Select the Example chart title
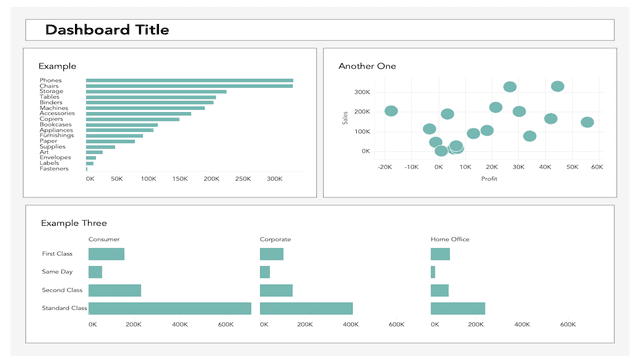 point(57,66)
